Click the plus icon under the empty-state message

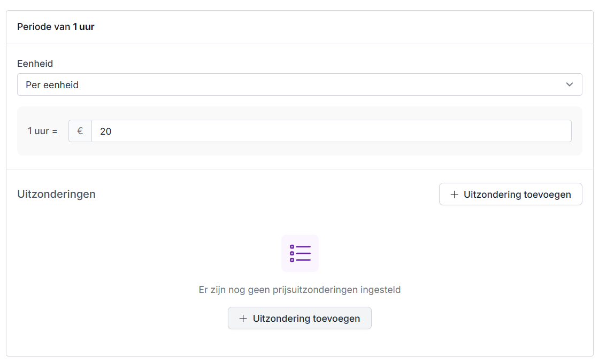[243, 319]
